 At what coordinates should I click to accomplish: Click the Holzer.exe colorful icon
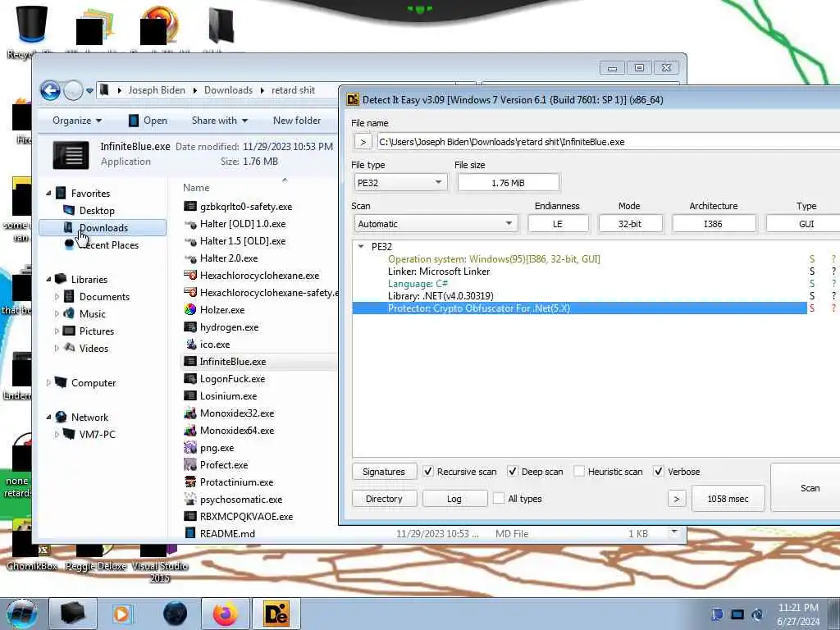[189, 309]
